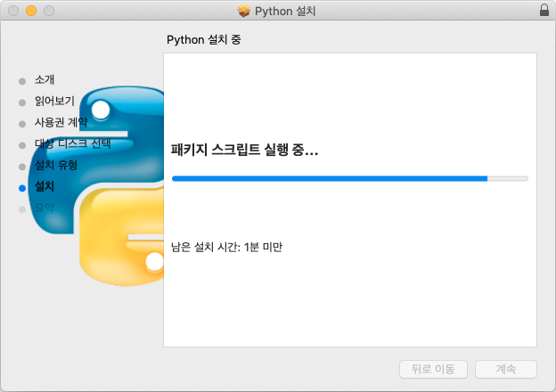Select the 소개 step in sidebar
The width and height of the screenshot is (556, 392).
click(x=45, y=80)
